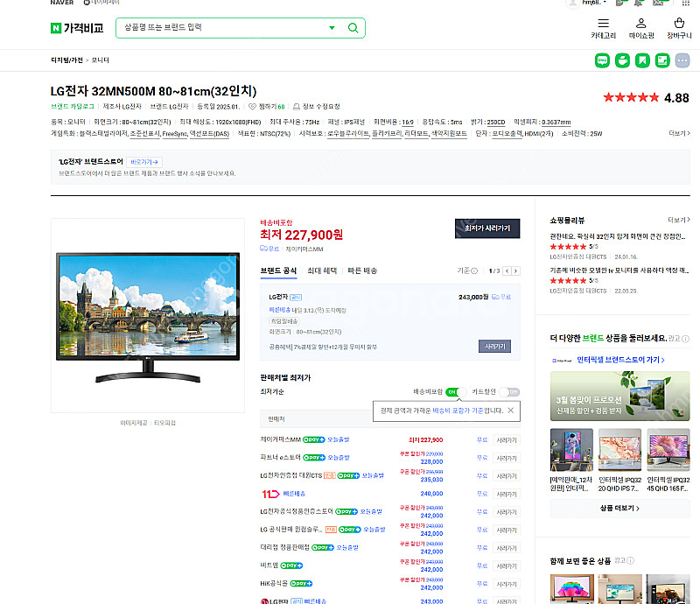Click the 3월 봄맞이 프로모션 banner
Viewport: 700px width, 604px height.
pos(619,396)
